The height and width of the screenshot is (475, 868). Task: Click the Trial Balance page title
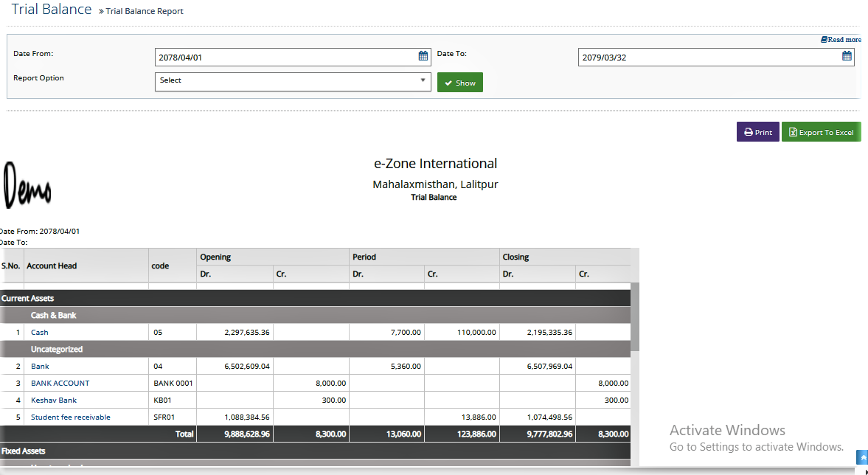tap(52, 10)
